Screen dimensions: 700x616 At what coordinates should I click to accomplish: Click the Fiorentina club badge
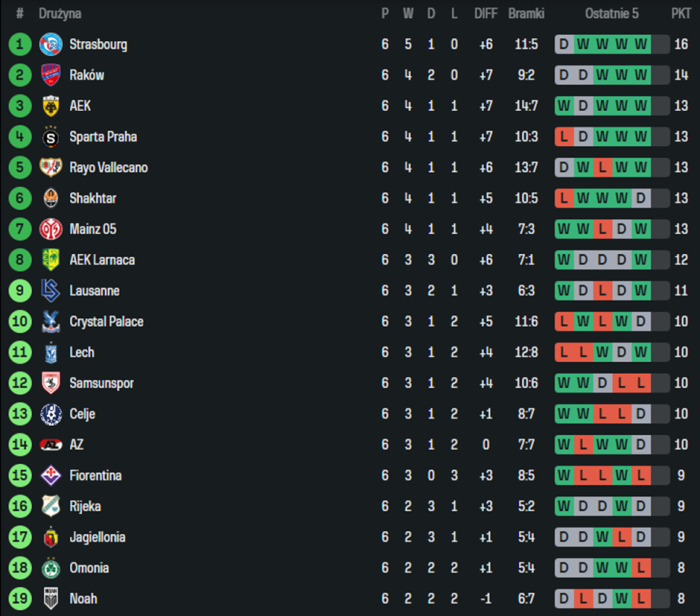pos(50,476)
